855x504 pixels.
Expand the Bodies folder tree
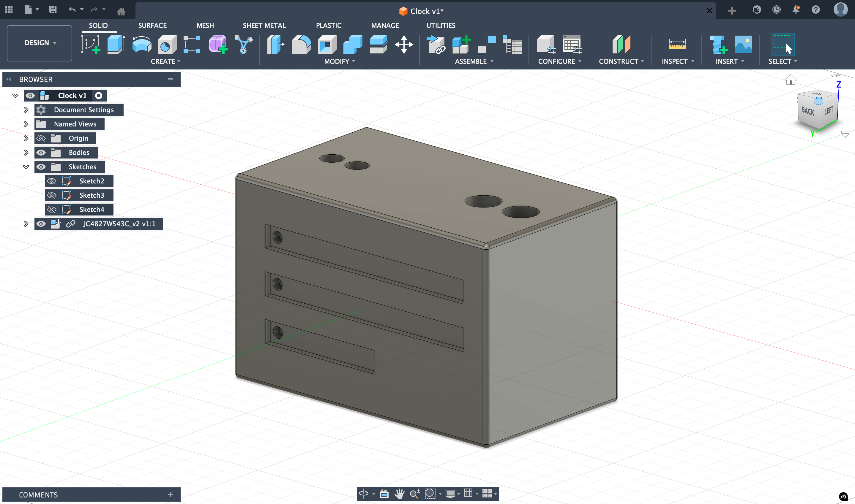point(26,153)
